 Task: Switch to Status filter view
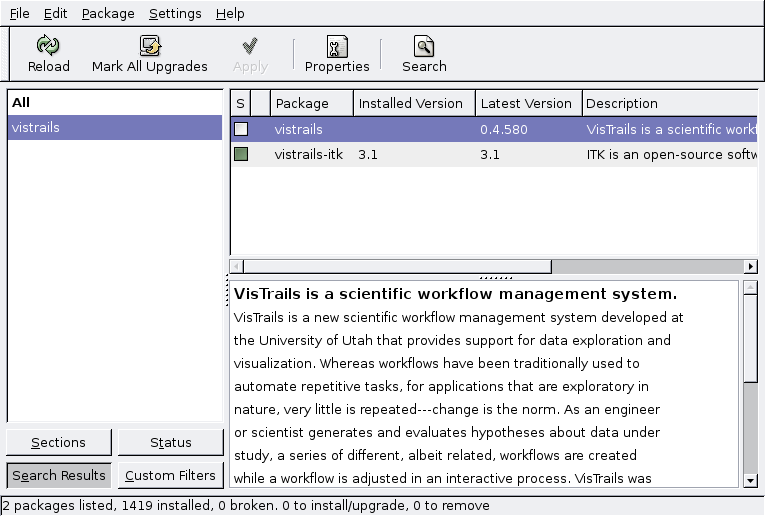pyautogui.click(x=170, y=443)
